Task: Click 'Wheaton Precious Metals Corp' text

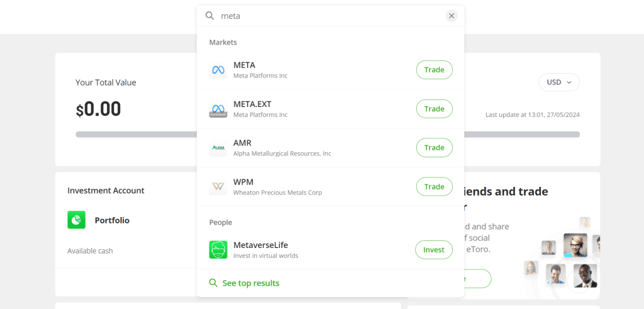Action: (277, 193)
